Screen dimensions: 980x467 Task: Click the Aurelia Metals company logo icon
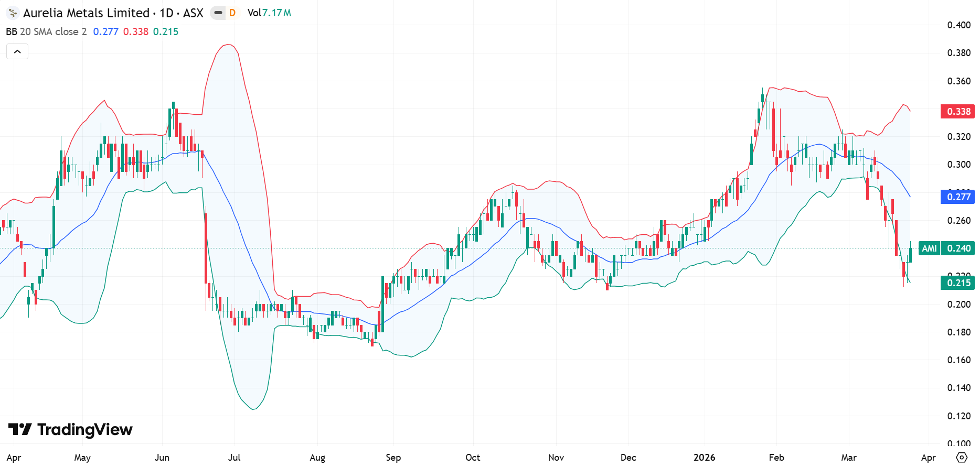(x=13, y=13)
